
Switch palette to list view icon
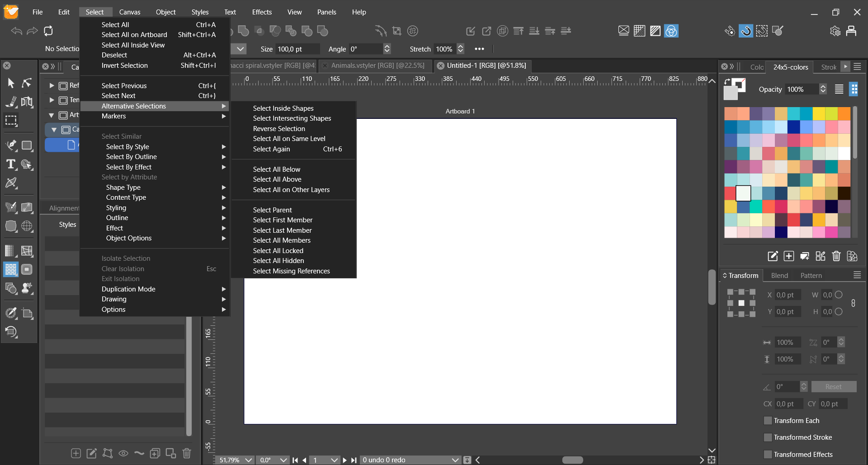tap(839, 89)
